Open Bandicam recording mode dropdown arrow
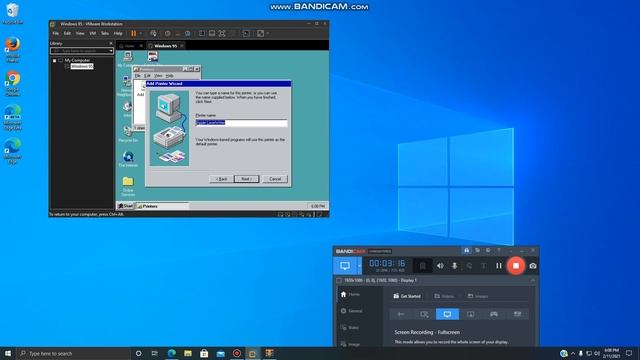640x360 pixels. (x=359, y=266)
